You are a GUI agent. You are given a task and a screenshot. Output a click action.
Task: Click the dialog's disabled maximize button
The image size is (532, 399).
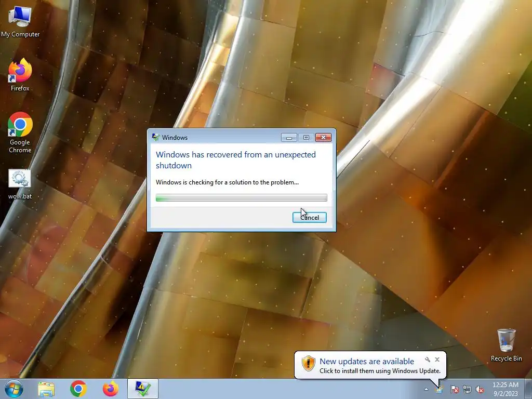click(306, 137)
